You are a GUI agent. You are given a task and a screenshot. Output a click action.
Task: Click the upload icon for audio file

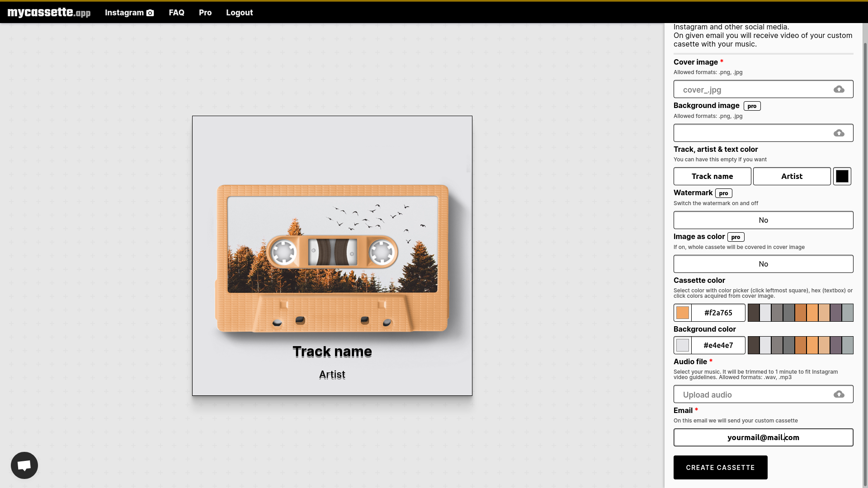[839, 394]
